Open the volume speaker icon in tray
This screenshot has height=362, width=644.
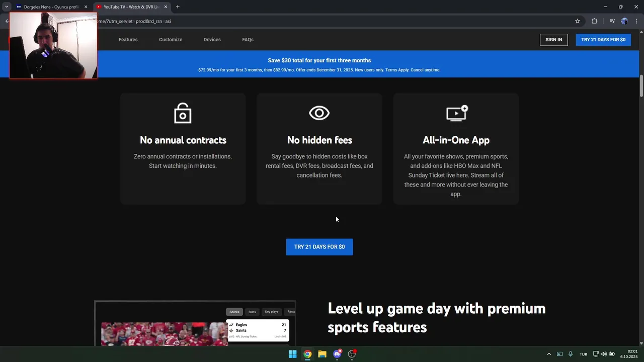[604, 354]
